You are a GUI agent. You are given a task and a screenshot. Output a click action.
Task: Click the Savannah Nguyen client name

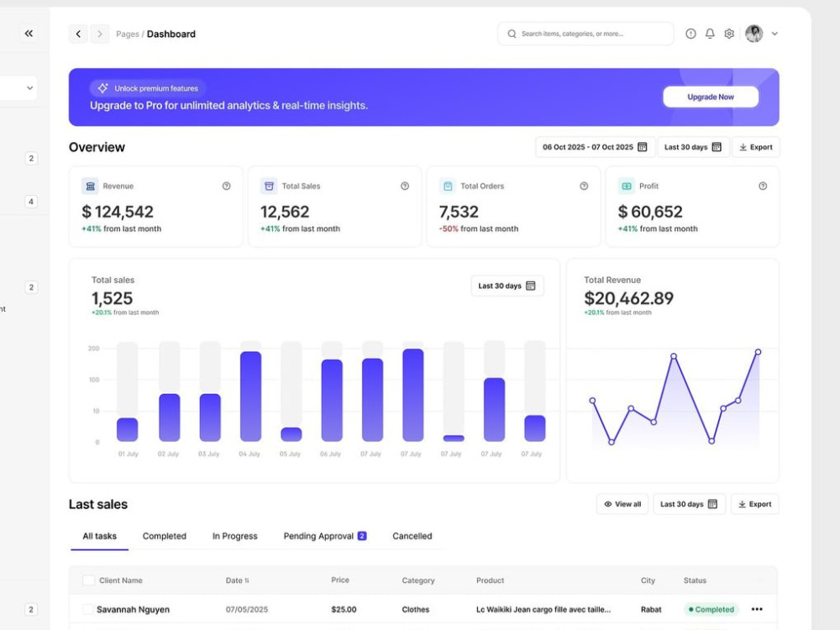point(133,609)
